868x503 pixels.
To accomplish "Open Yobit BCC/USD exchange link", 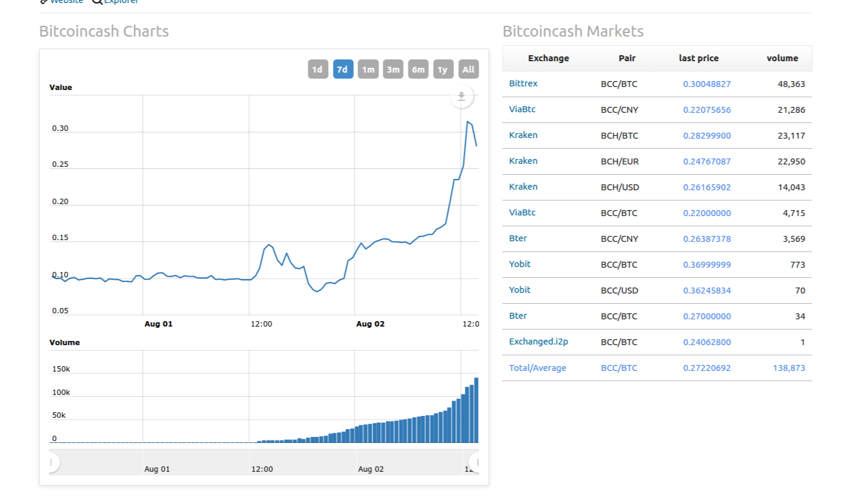I will (519, 290).
